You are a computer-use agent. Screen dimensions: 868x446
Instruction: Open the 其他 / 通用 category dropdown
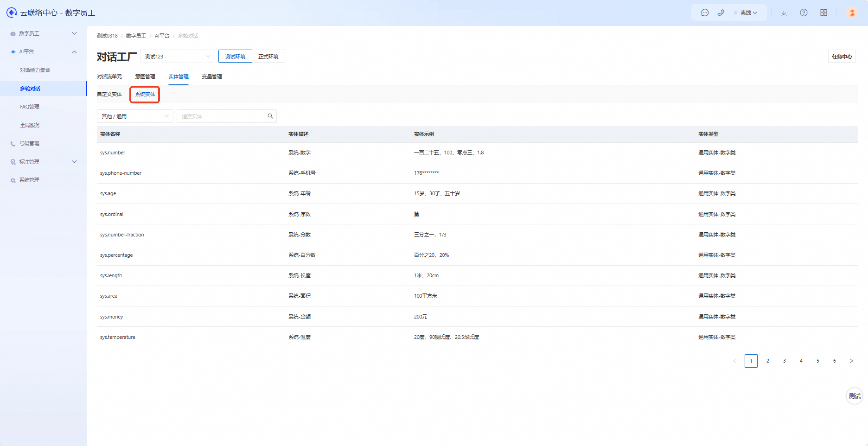pyautogui.click(x=135, y=116)
